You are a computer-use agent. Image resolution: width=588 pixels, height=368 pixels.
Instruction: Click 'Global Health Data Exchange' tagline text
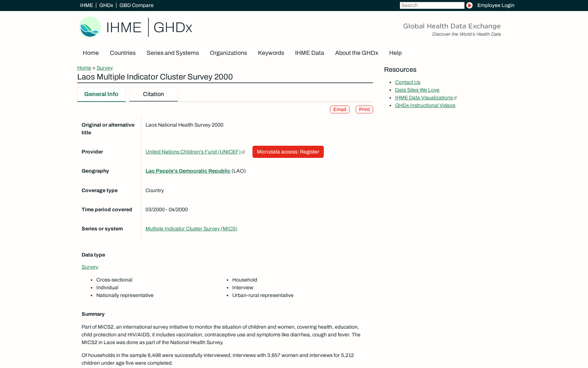(x=452, y=26)
